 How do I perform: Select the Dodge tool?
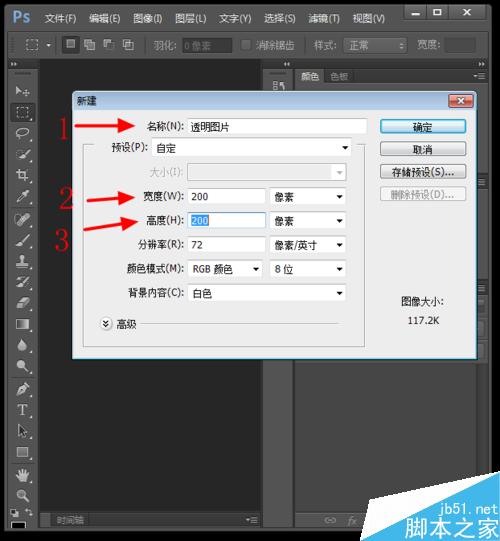tap(22, 366)
